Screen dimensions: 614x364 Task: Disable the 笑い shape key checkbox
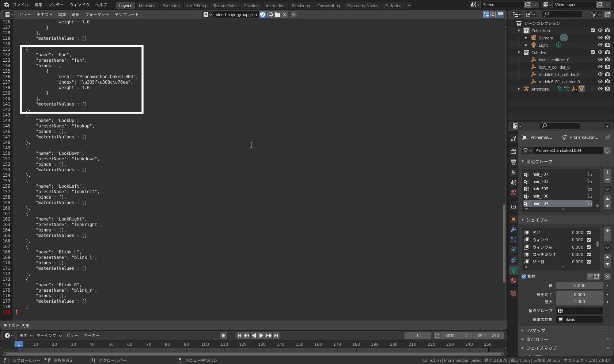(x=589, y=233)
